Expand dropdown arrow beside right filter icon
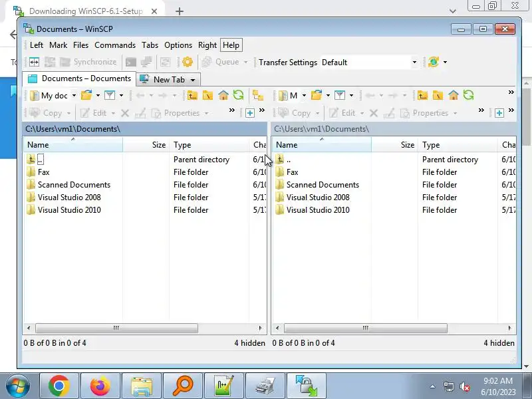 [x=351, y=96]
